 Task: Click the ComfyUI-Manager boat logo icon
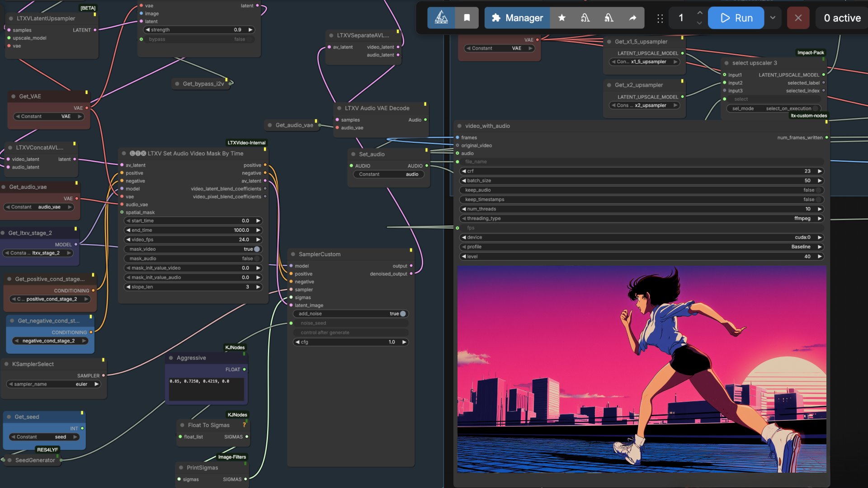tap(441, 18)
